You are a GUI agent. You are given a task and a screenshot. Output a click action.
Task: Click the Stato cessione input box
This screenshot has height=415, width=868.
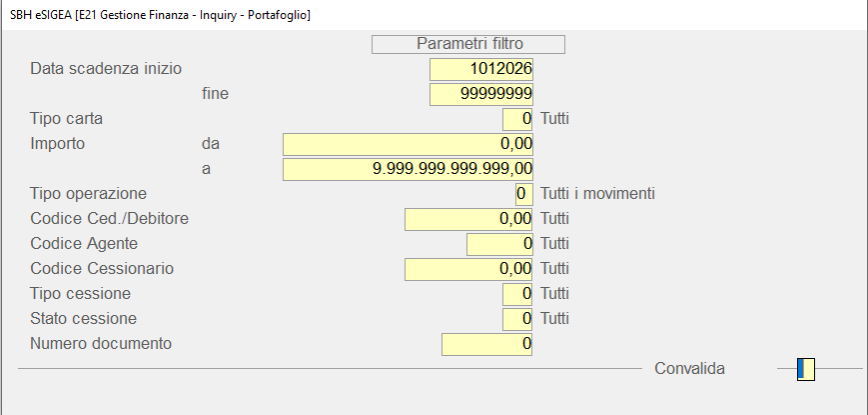pos(518,319)
